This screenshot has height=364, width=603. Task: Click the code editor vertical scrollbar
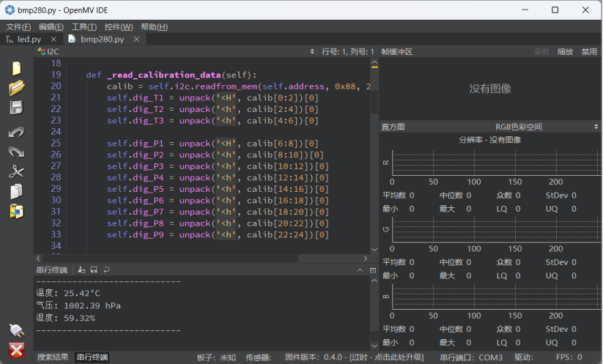(374, 156)
